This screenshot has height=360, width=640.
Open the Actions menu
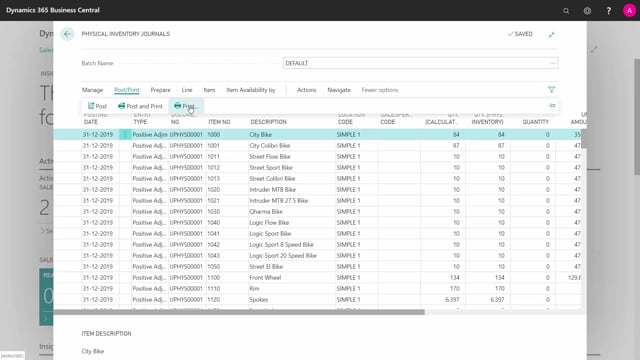tap(307, 90)
